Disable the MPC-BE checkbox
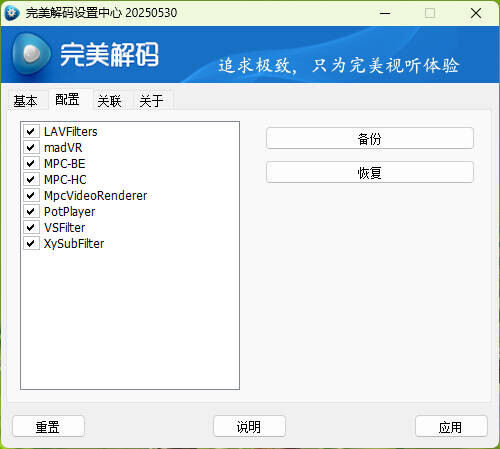This screenshot has height=449, width=500. click(x=31, y=163)
